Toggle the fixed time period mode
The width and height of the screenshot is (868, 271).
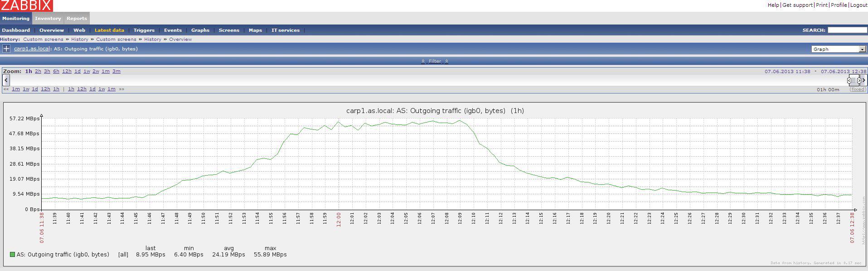coord(858,89)
